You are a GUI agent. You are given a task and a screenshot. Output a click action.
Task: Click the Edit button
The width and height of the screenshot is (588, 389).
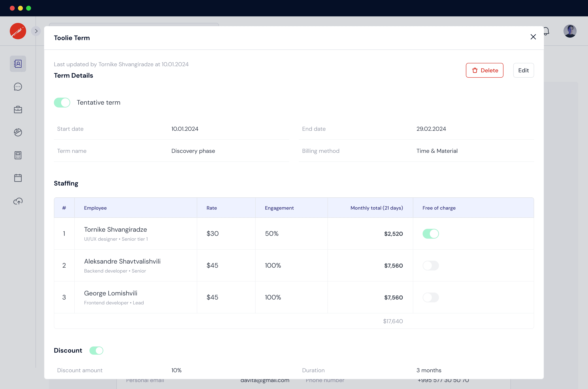pos(523,70)
